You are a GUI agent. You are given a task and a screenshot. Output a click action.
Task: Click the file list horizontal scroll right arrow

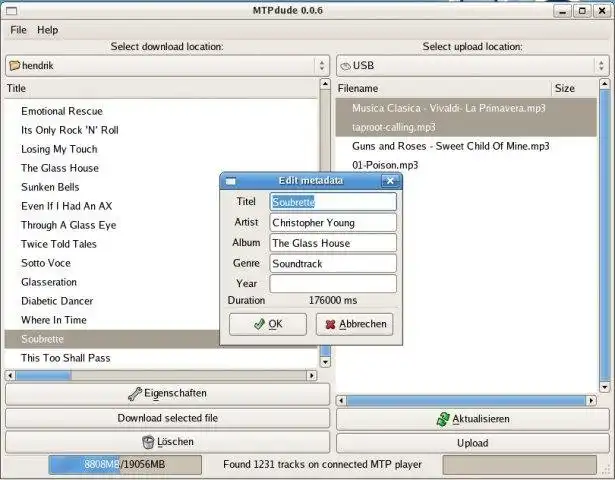point(591,400)
